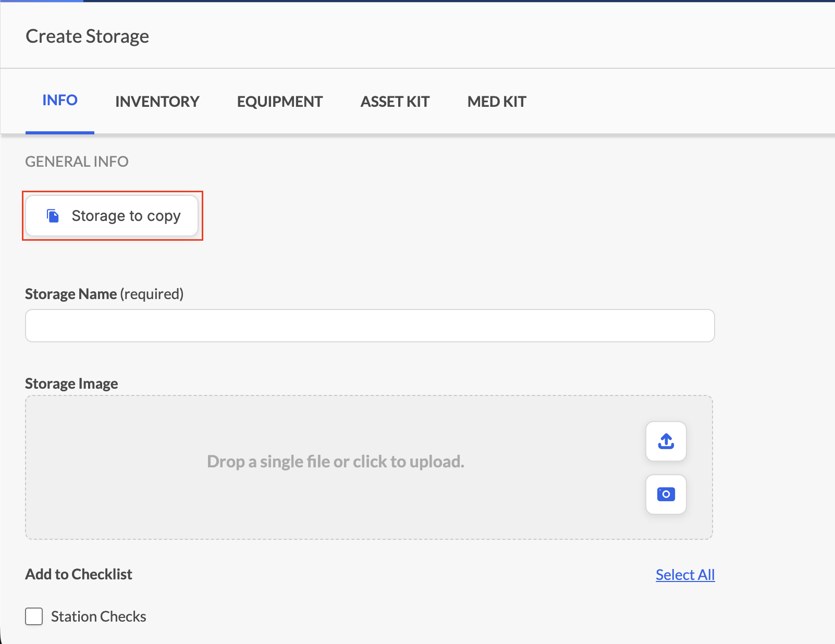The width and height of the screenshot is (835, 644).
Task: Click the Storage Image label
Action: [x=71, y=383]
